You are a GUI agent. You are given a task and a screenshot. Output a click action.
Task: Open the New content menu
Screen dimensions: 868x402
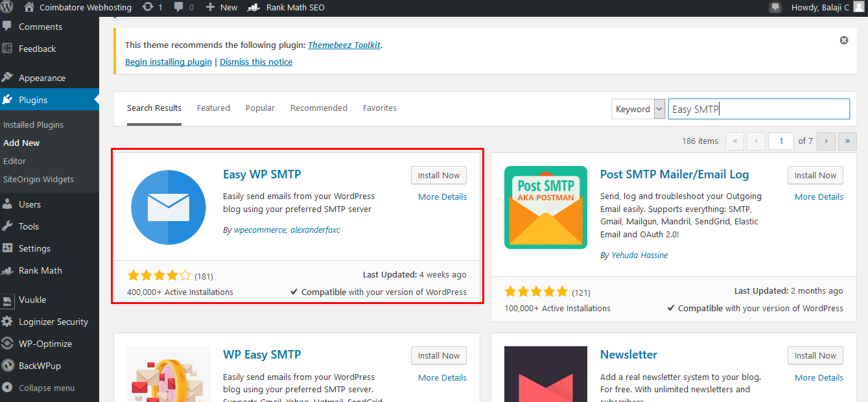pos(221,7)
